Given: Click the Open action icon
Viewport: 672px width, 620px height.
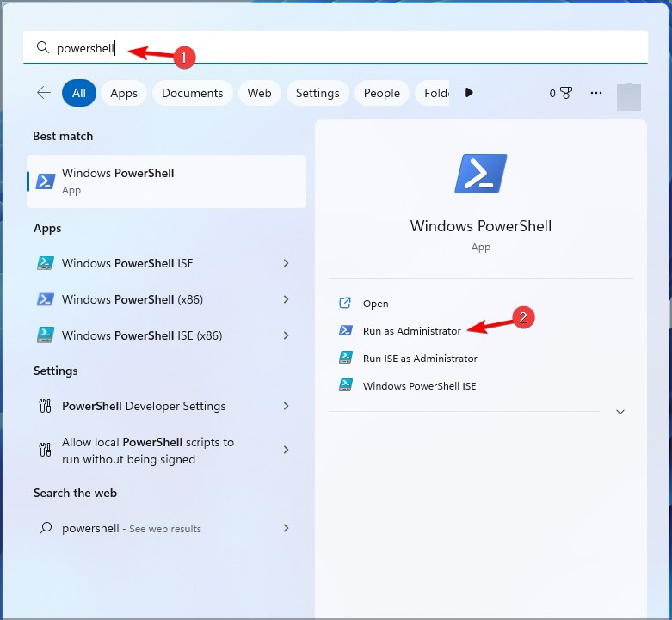Looking at the screenshot, I should click(345, 304).
